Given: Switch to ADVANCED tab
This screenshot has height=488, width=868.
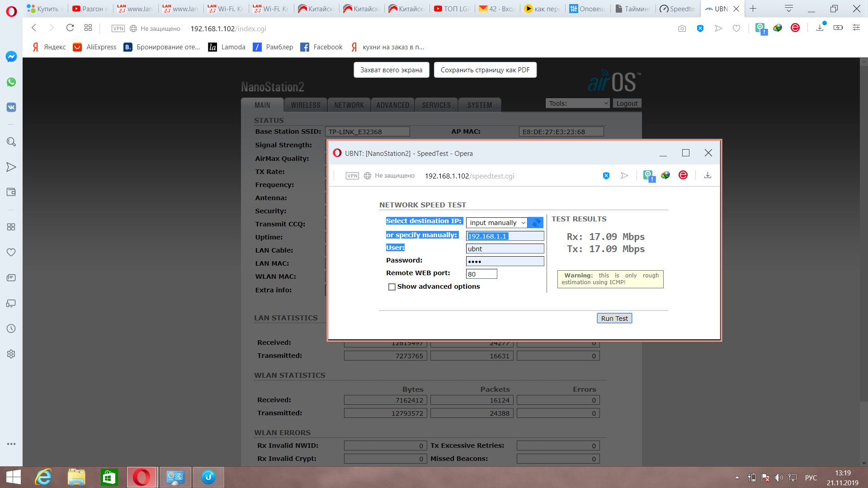Looking at the screenshot, I should [x=392, y=105].
